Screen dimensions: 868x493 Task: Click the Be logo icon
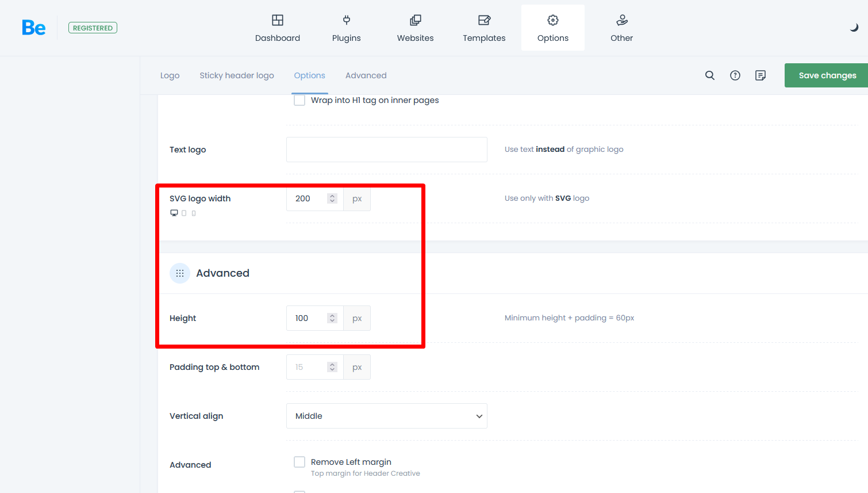pos(34,28)
